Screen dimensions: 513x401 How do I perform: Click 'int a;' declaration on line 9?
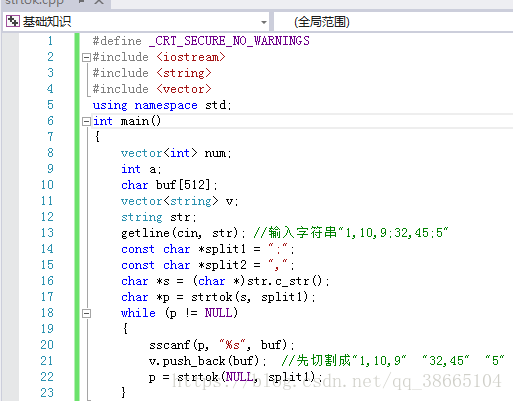click(141, 169)
